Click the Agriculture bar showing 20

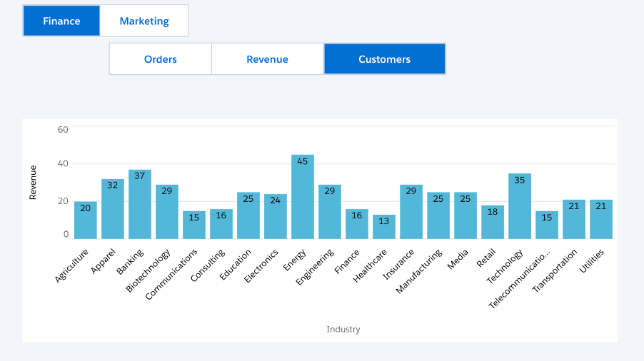tap(86, 220)
